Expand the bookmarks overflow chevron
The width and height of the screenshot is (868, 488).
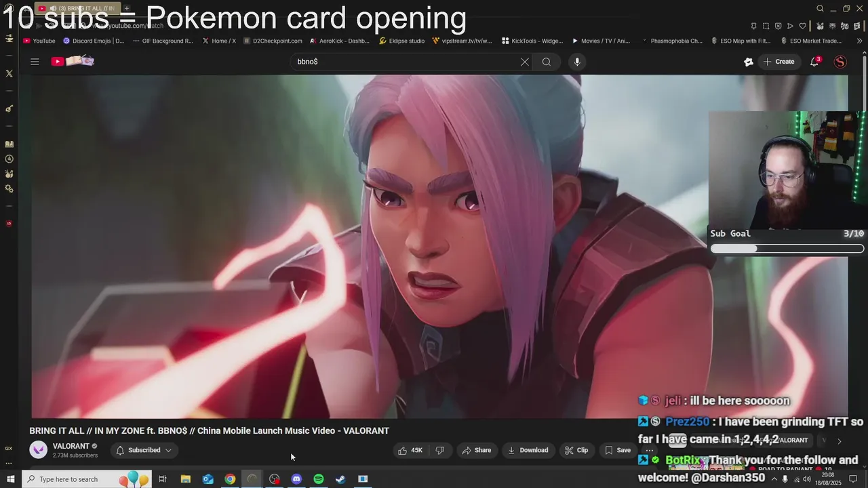click(859, 41)
